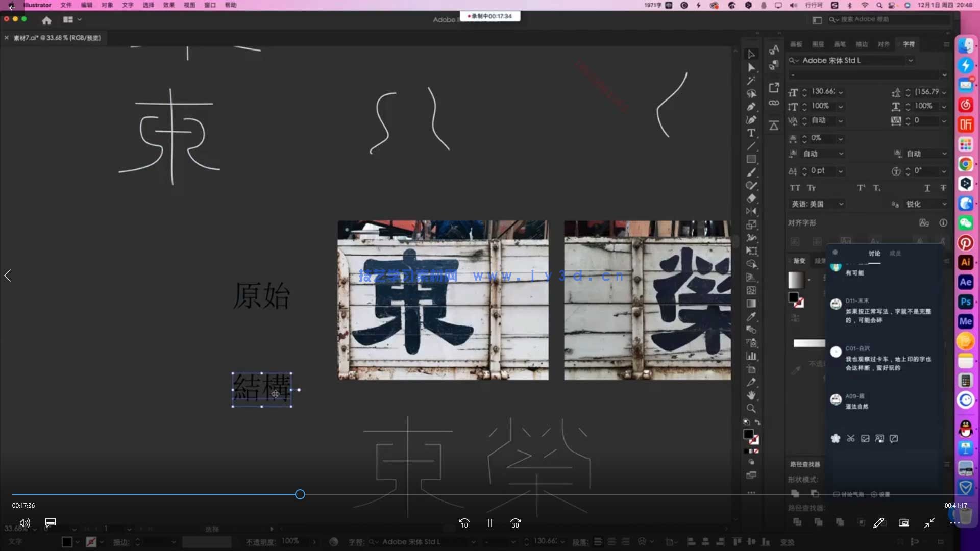
Task: Open the 文字 menu in the menu bar
Action: click(127, 5)
